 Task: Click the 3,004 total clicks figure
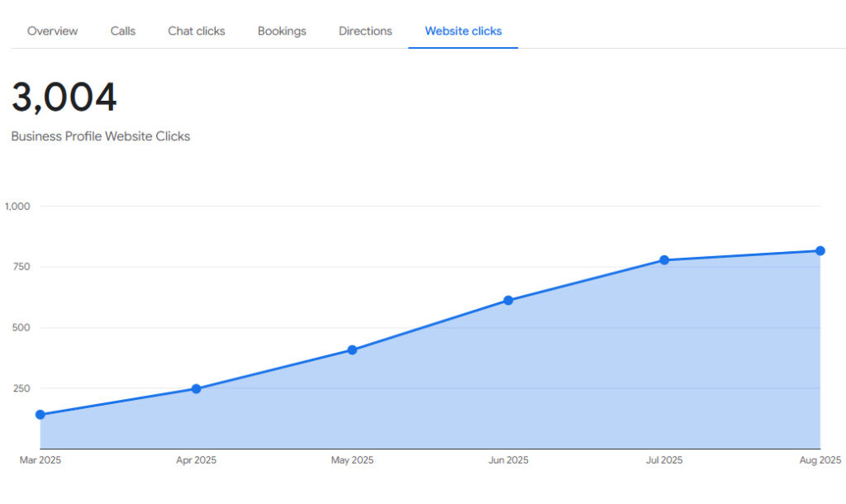(x=64, y=98)
